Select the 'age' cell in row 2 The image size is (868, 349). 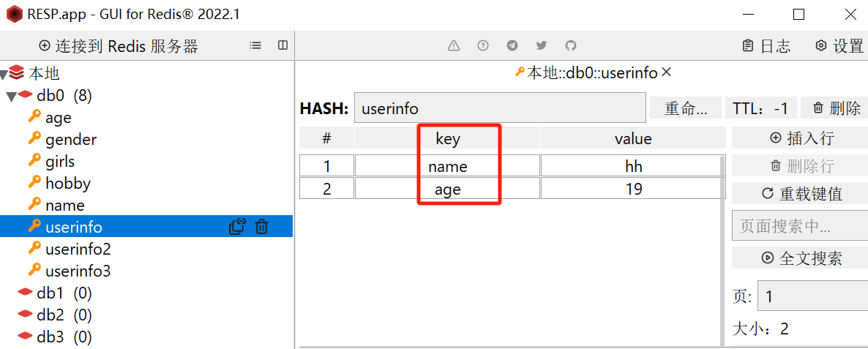(447, 189)
